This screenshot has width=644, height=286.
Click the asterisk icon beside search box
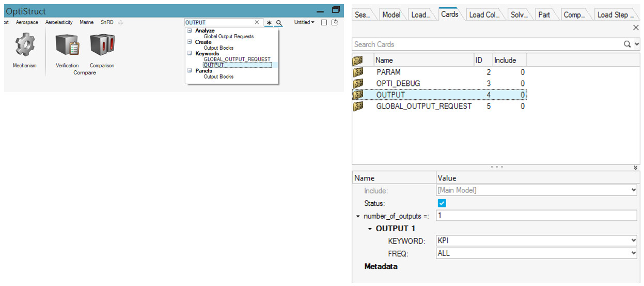(269, 23)
